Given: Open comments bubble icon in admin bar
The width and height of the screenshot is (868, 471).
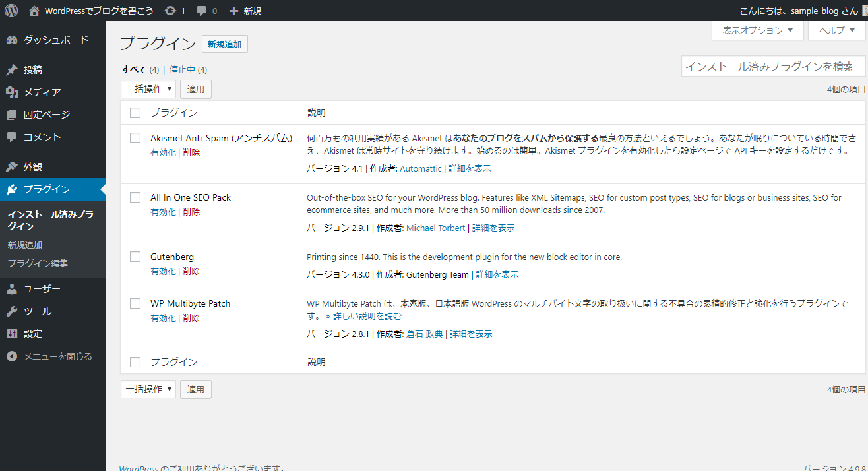Looking at the screenshot, I should (202, 11).
